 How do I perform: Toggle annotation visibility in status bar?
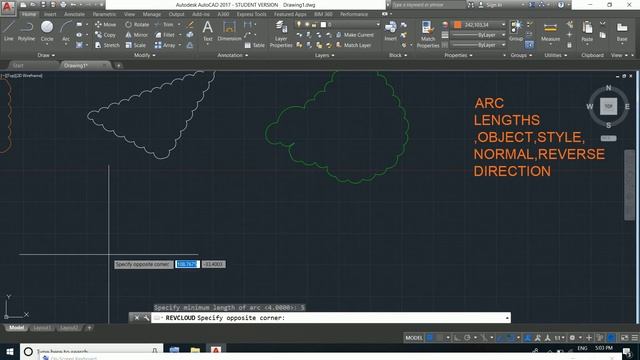click(x=528, y=338)
